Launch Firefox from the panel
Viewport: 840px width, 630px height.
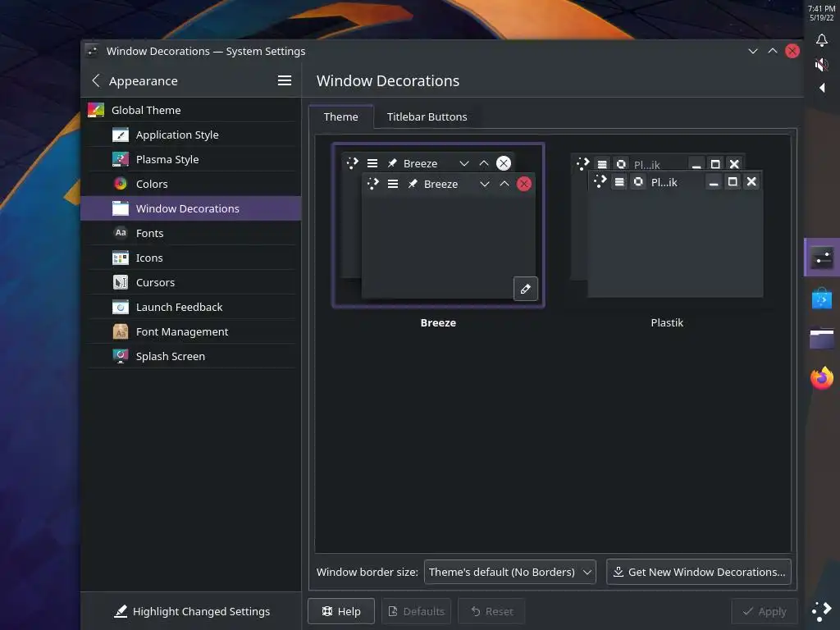pyautogui.click(x=822, y=378)
